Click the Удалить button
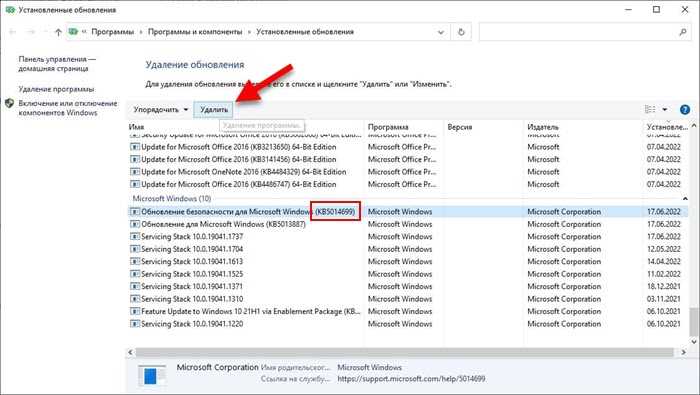 [x=213, y=109]
